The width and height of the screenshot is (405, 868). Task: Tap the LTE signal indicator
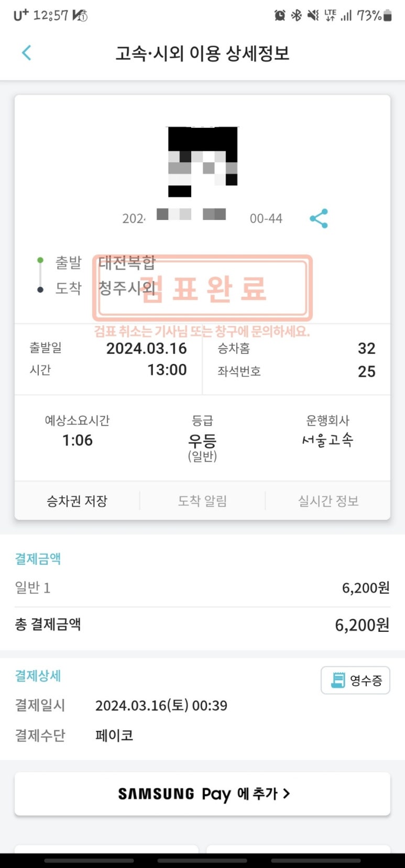point(330,16)
